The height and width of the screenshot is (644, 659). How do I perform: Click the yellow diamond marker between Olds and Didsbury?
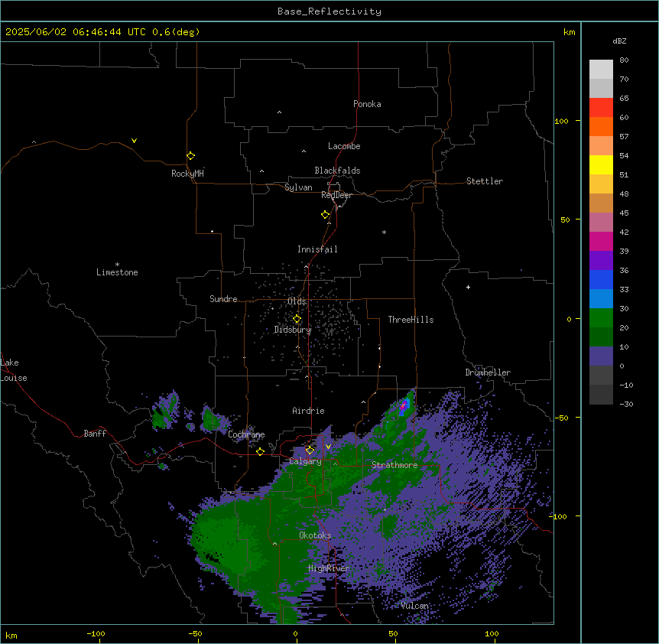[297, 319]
